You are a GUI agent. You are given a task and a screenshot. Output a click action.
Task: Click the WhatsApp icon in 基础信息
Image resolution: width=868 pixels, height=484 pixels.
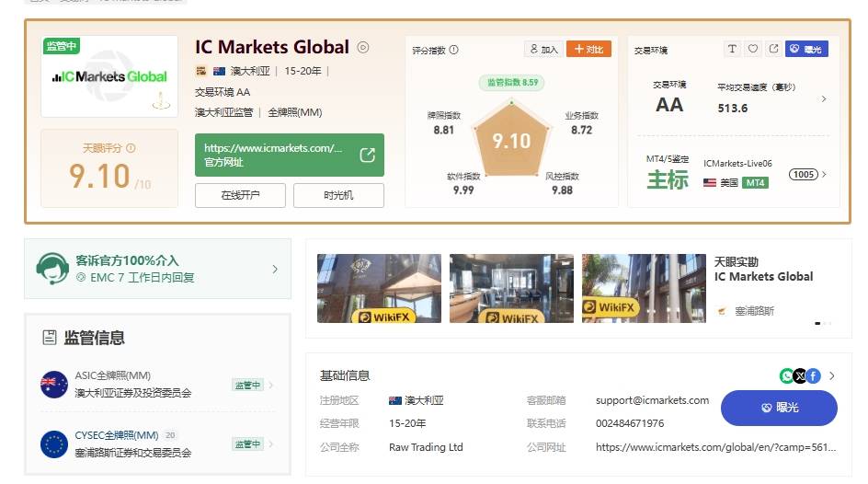coord(786,376)
